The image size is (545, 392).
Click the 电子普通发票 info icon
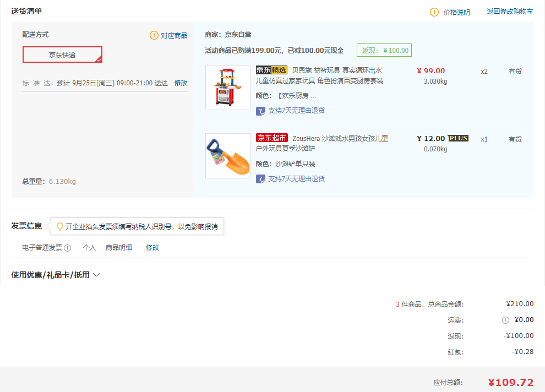[67, 248]
